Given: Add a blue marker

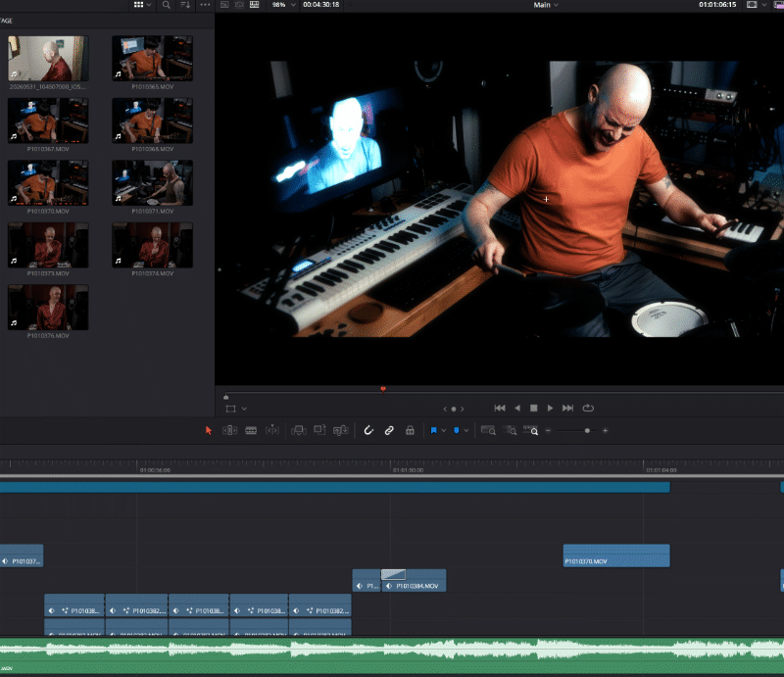Looking at the screenshot, I should point(456,430).
